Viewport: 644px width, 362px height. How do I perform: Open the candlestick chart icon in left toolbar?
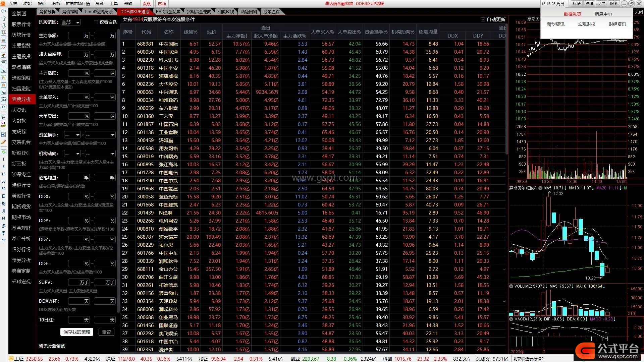pos(4,55)
